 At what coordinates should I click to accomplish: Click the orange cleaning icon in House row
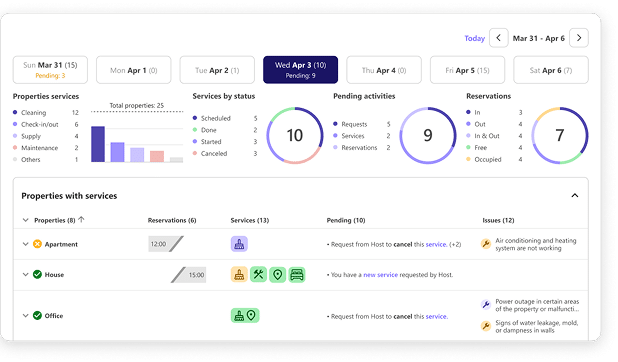click(x=239, y=274)
